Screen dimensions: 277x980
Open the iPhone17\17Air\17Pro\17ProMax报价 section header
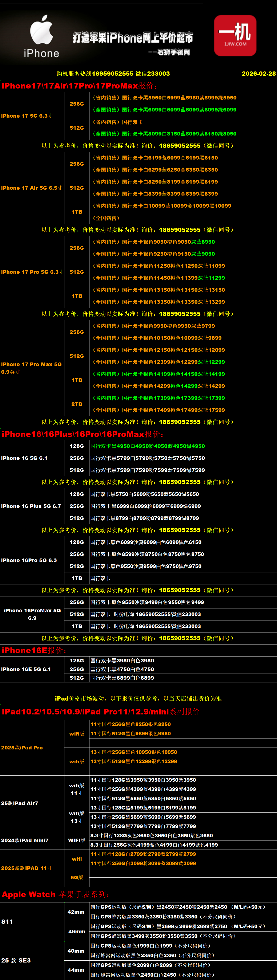point(79,86)
